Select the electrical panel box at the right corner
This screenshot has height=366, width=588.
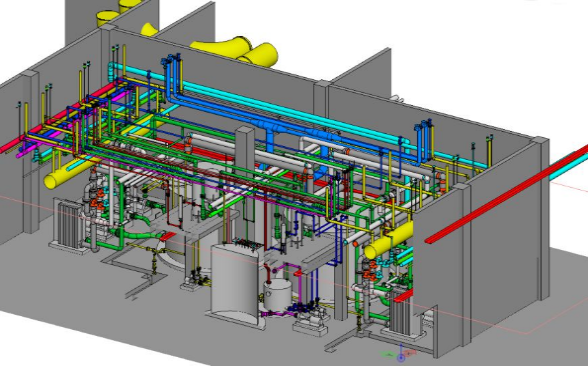[x=428, y=323]
